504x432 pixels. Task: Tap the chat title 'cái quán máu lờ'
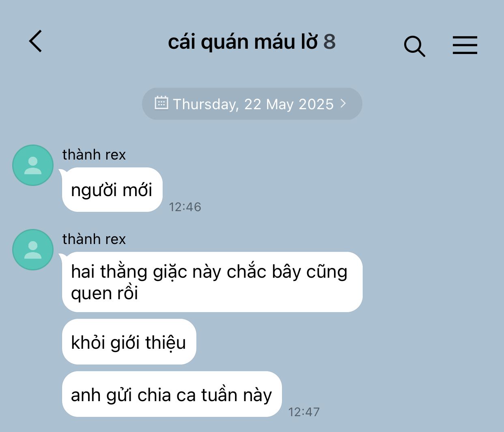[243, 42]
